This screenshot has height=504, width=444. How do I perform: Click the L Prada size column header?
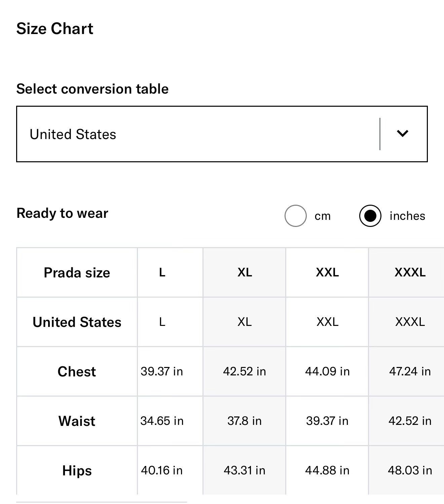point(162,272)
